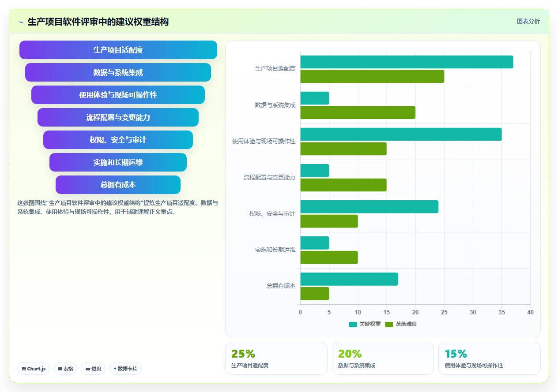Click 数据与系统集成 green 落地难度 bar
Screen dimensions: 558x392
click(358, 112)
